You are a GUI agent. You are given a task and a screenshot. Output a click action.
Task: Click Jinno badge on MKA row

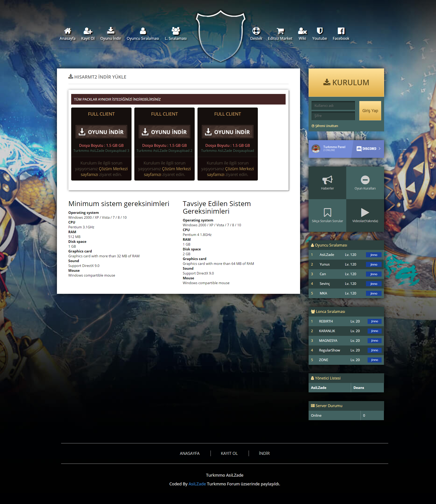click(x=374, y=293)
